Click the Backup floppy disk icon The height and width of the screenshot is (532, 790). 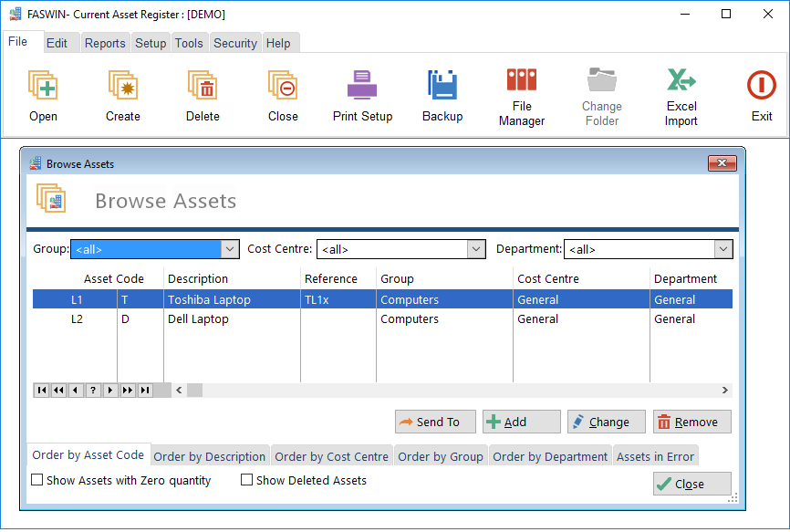[442, 86]
